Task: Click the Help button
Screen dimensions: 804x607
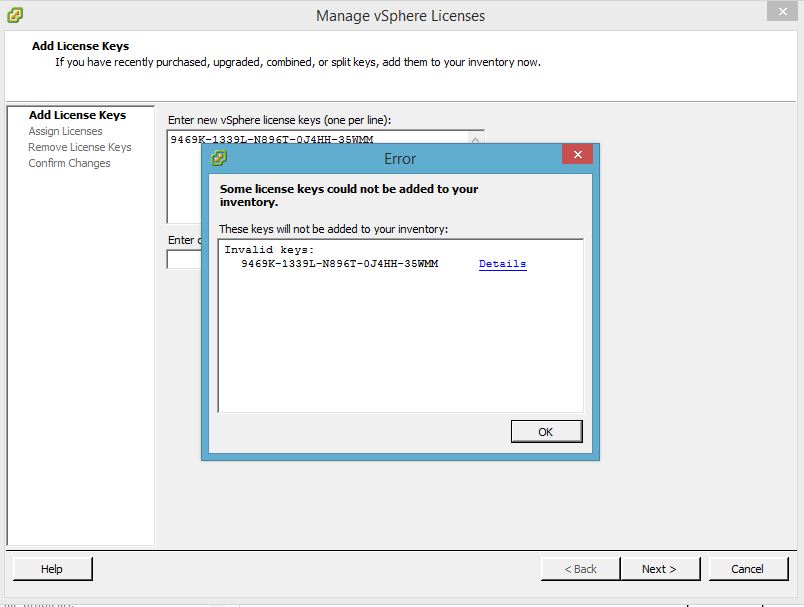Action: click(52, 569)
